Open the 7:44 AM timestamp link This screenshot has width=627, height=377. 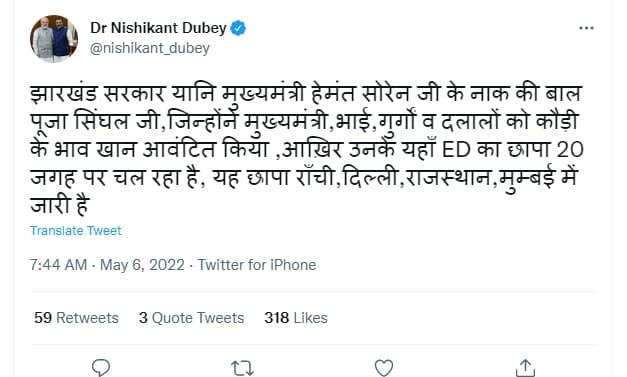pos(58,265)
